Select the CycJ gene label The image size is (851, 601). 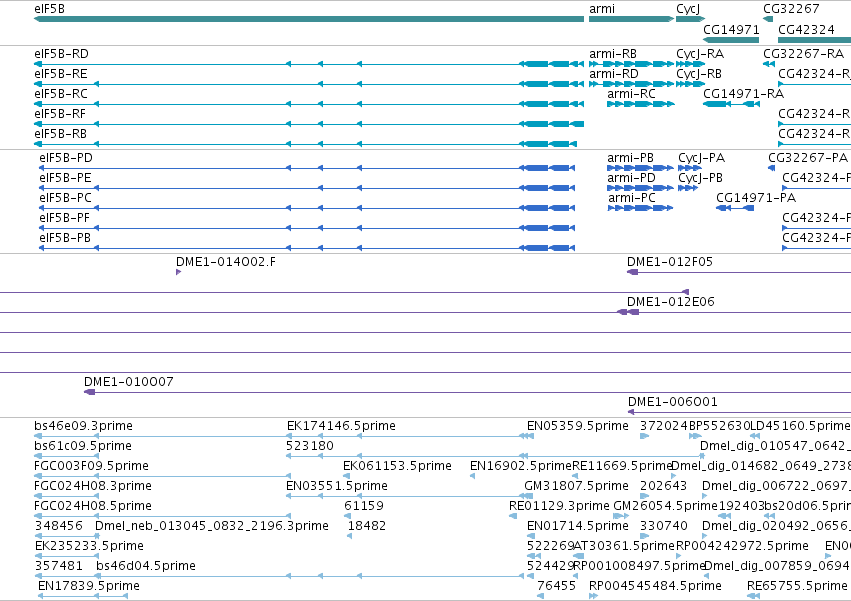point(688,9)
